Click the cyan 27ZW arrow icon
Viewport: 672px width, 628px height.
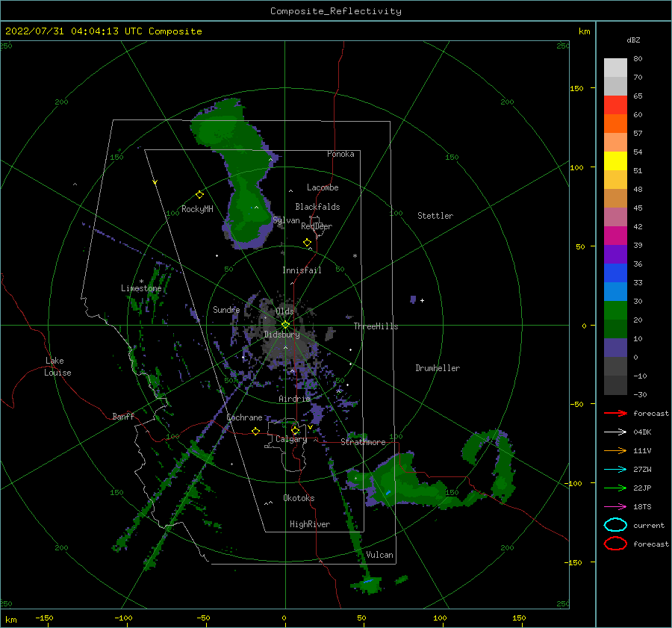615,470
